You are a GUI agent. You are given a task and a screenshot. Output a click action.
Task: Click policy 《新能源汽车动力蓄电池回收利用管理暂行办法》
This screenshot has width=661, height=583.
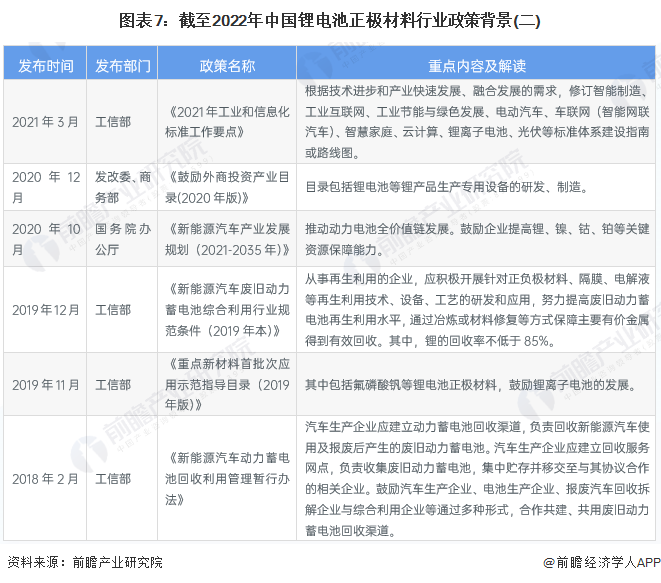(x=227, y=478)
